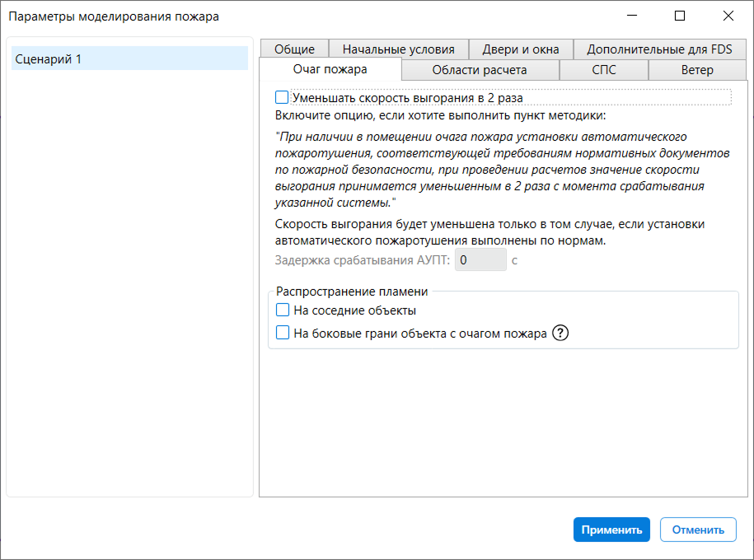This screenshot has height=560, width=754.
Task: Open the 'Области расчета' tab
Action: point(480,70)
